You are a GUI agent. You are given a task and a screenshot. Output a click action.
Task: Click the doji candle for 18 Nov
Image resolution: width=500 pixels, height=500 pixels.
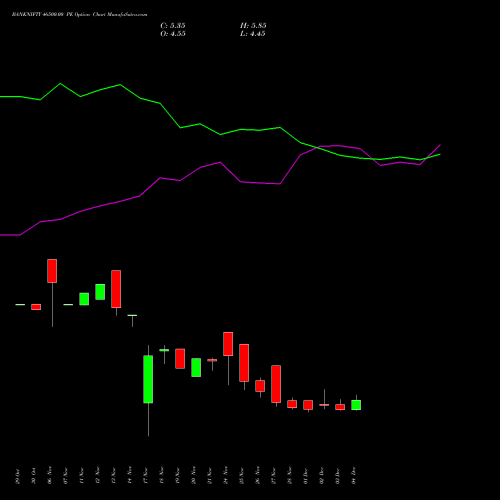(x=164, y=350)
